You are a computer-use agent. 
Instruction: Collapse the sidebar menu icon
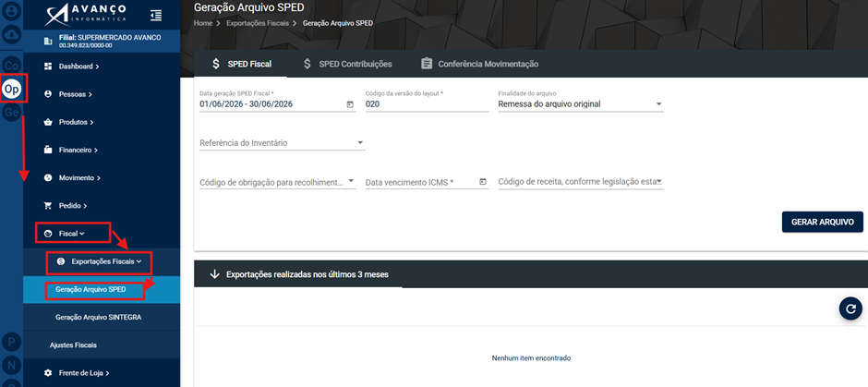(156, 15)
